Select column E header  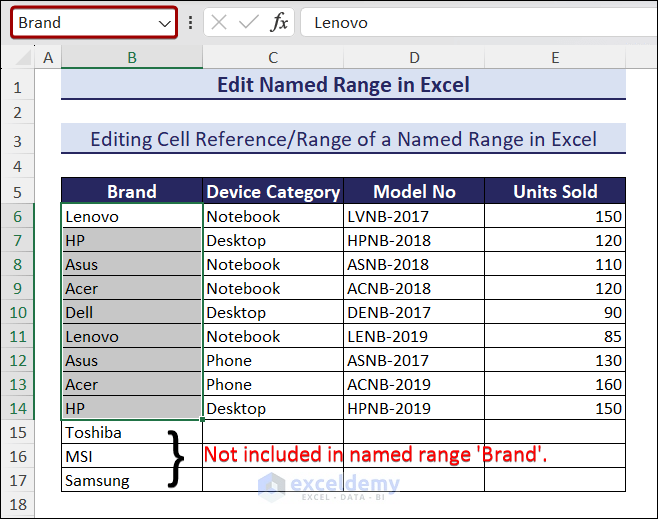pos(555,59)
